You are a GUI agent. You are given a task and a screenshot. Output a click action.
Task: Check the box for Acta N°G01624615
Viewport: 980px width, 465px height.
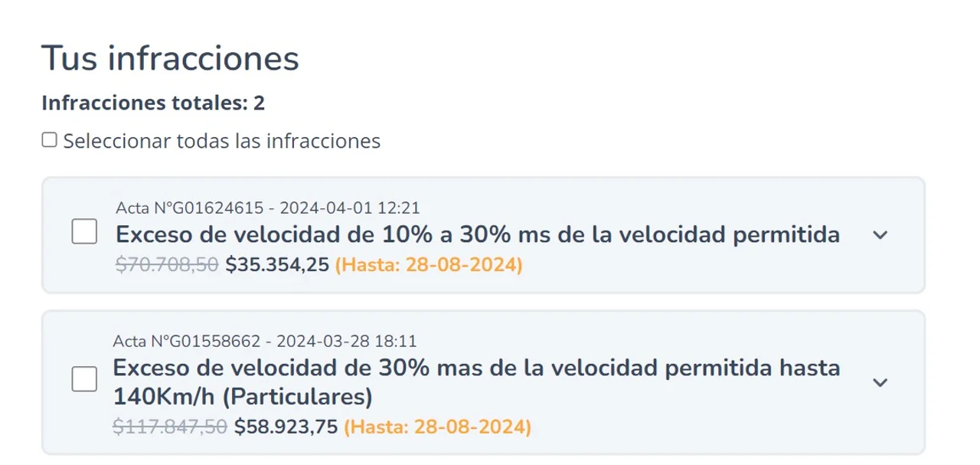coord(83,231)
